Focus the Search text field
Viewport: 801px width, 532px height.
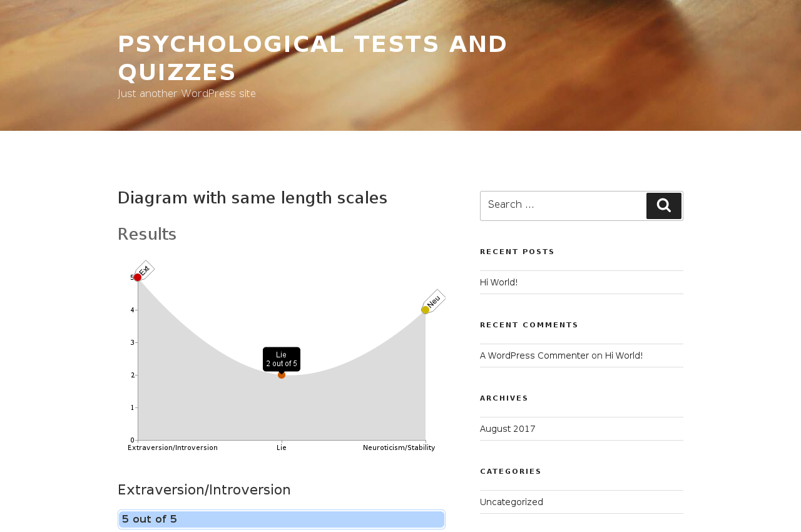(x=562, y=206)
